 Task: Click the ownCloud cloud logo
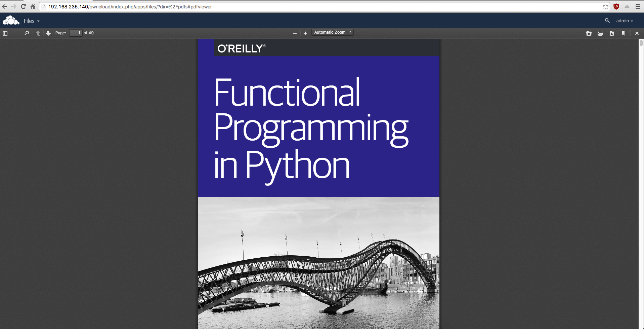pos(11,21)
